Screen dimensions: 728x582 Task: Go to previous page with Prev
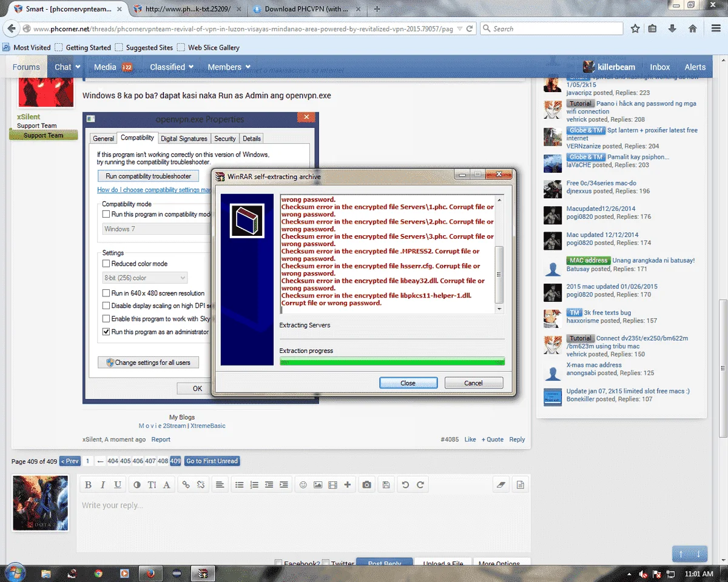[x=70, y=461]
